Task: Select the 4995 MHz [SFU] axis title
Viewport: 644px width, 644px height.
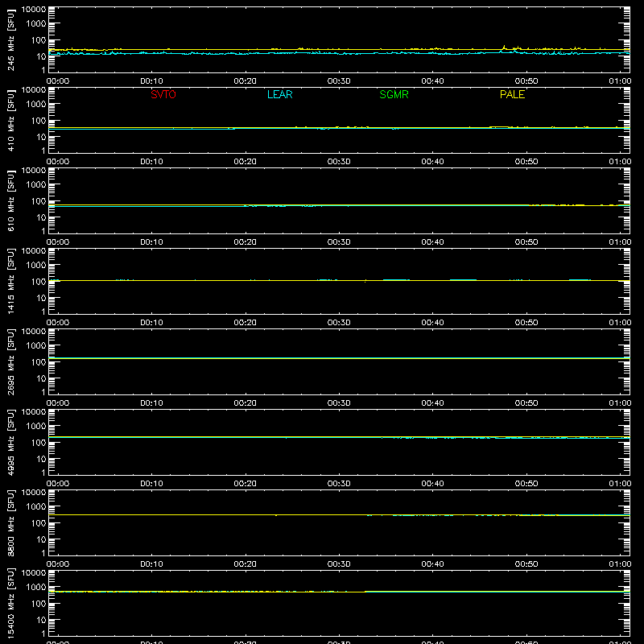Action: tap(11, 442)
